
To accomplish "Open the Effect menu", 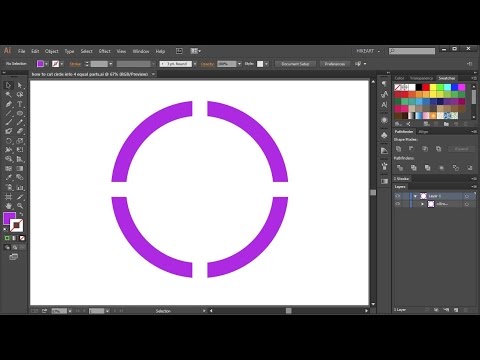I will (105, 51).
